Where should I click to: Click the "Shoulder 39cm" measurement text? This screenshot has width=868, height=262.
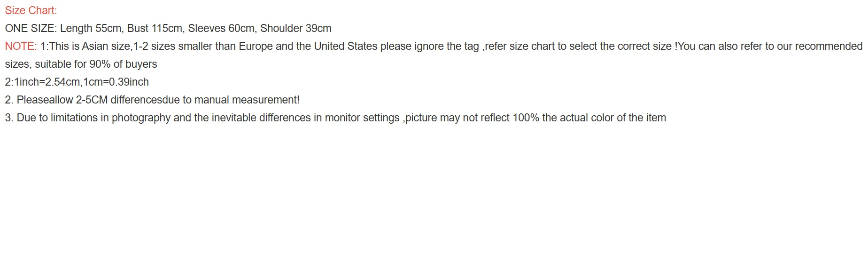tap(295, 28)
